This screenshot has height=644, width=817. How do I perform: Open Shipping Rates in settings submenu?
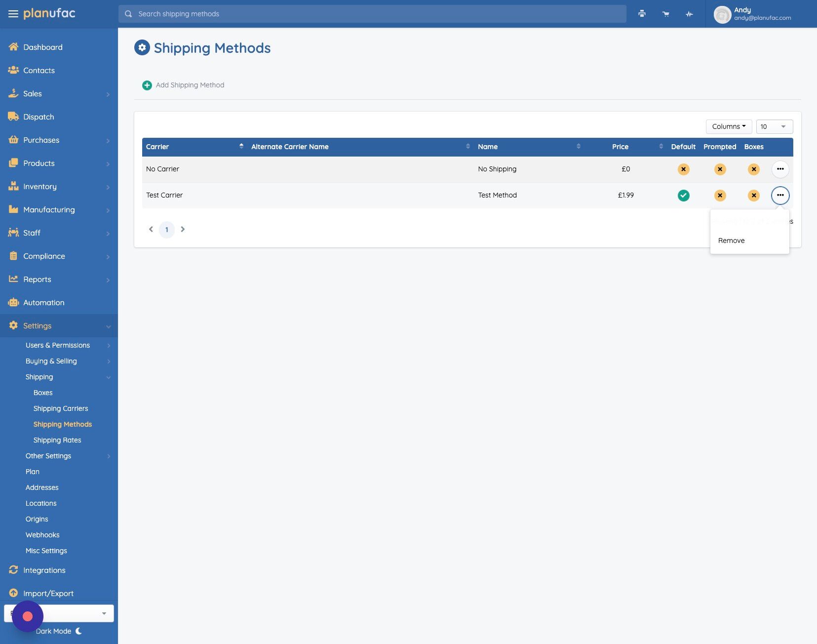(57, 440)
